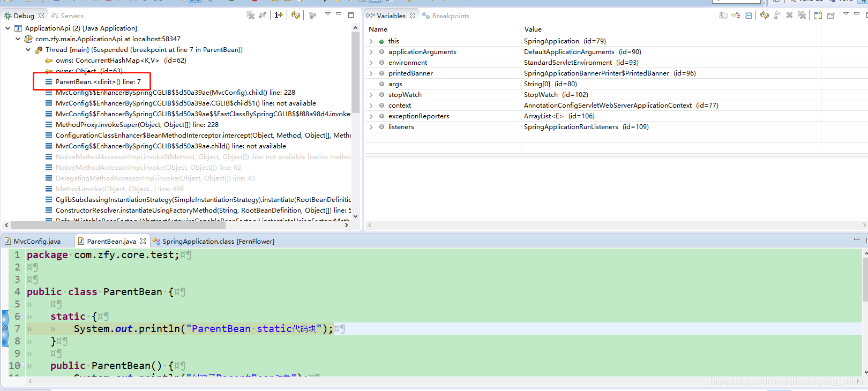Minimize the editor area
The height and width of the screenshot is (391, 868).
click(856, 239)
